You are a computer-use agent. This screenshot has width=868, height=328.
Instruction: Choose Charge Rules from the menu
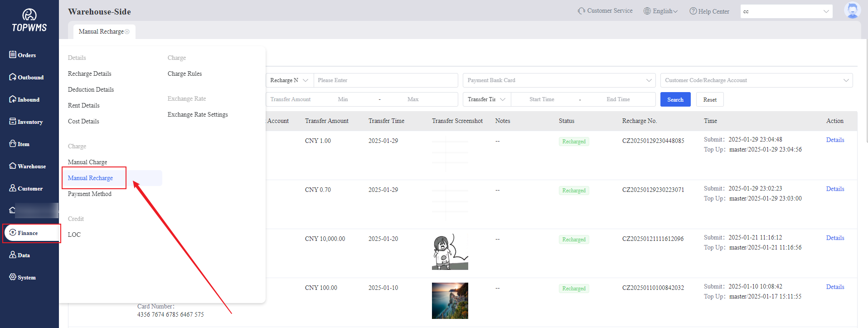coord(184,73)
